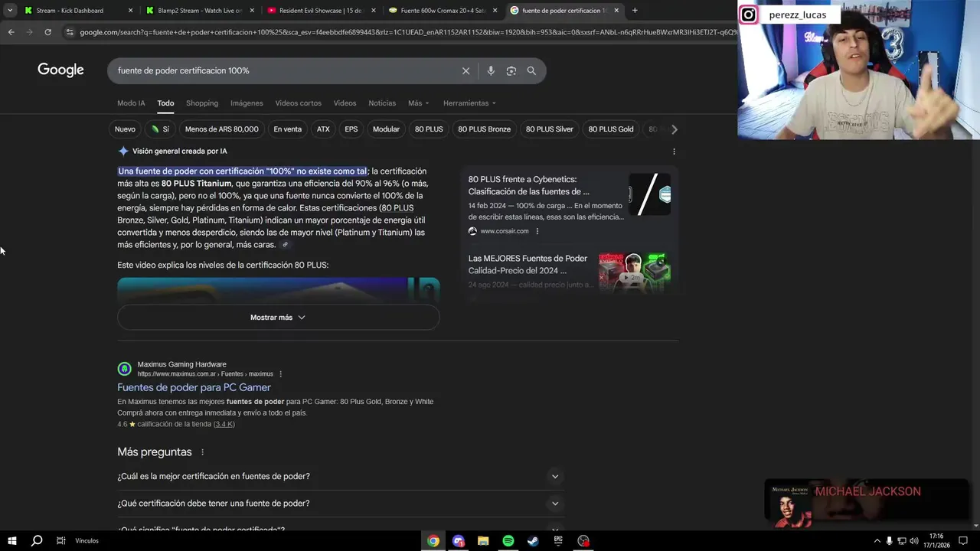Apply the 80 PLUS Silver filter
This screenshot has height=551, width=980.
point(549,129)
